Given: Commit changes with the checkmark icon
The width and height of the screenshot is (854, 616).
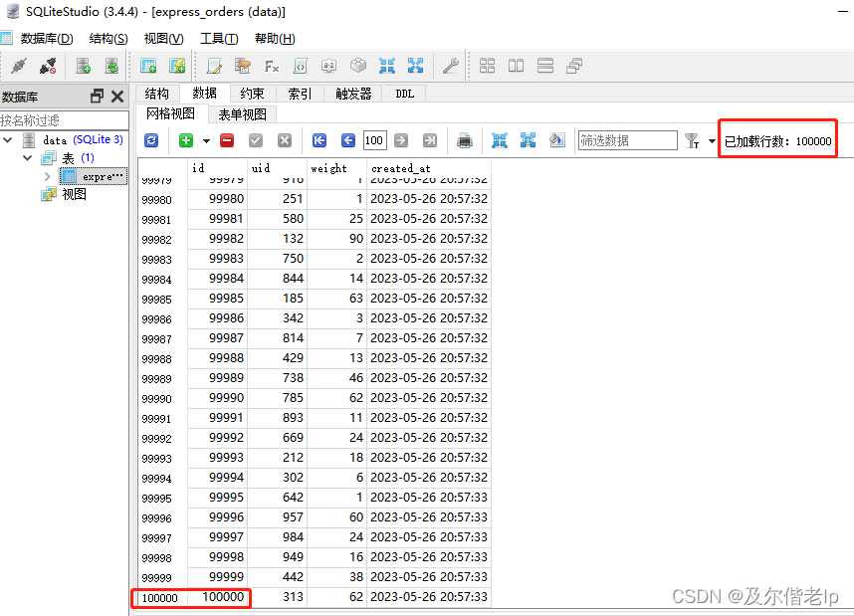Looking at the screenshot, I should pos(256,140).
